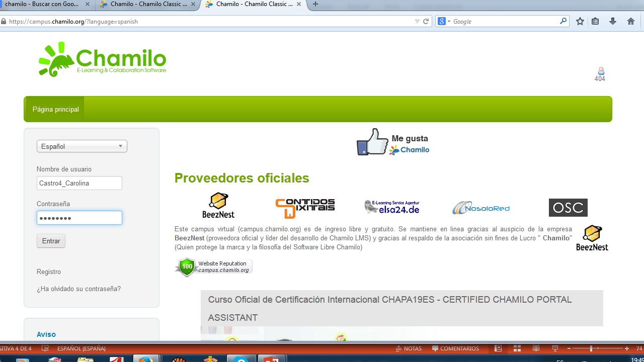Viewport: 644px width, 362px height.
Task: Click the Website Reputation 100 badge
Action: 214,266
